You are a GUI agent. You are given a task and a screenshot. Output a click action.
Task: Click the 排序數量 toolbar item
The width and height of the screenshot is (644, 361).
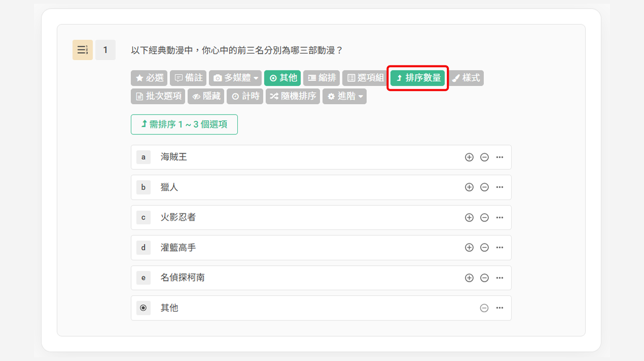(417, 78)
